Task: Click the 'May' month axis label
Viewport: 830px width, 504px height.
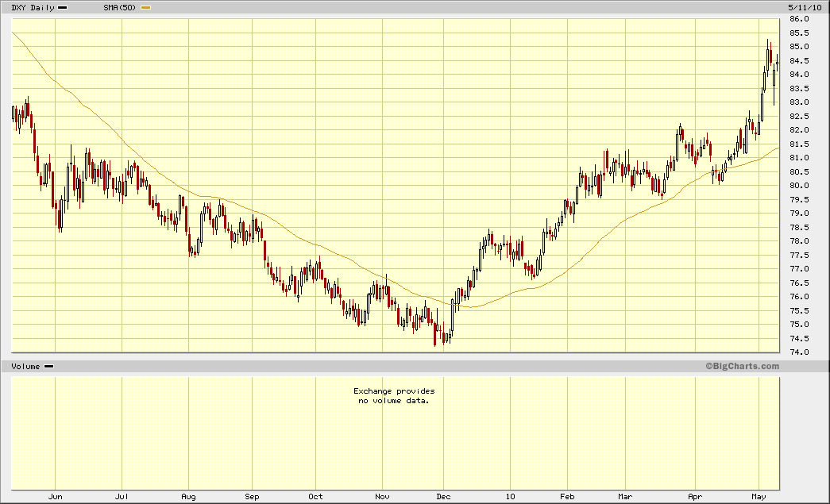Action: pos(759,496)
